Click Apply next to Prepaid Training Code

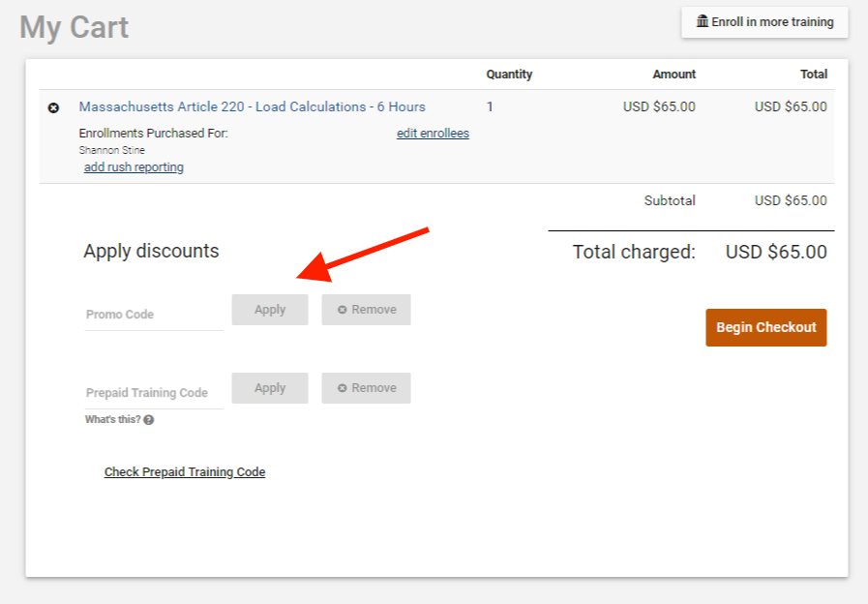[x=269, y=387]
